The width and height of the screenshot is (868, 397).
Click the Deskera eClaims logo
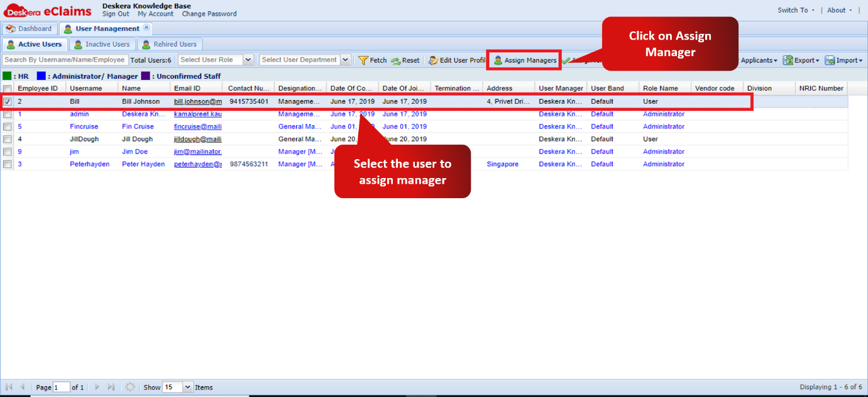click(x=46, y=9)
